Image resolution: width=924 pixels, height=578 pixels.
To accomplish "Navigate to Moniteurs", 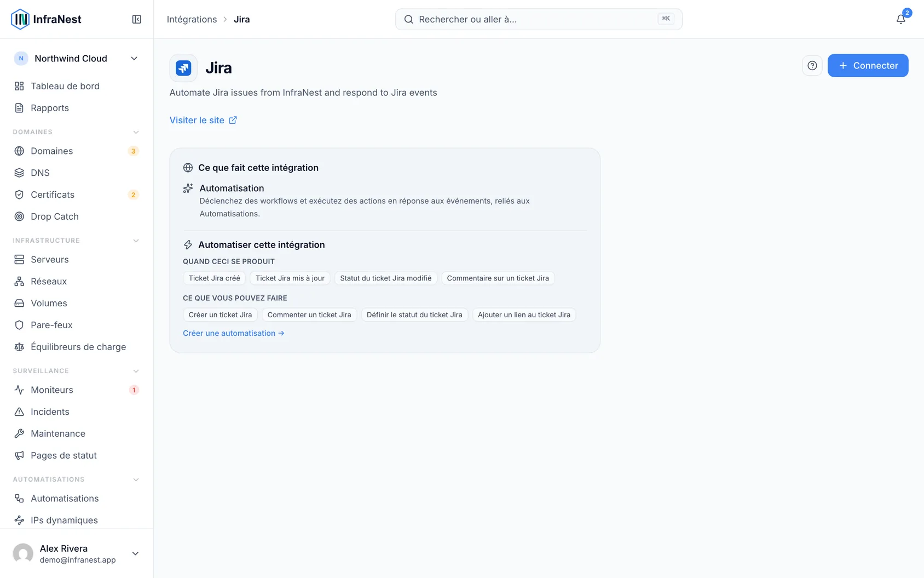I will (x=77, y=390).
